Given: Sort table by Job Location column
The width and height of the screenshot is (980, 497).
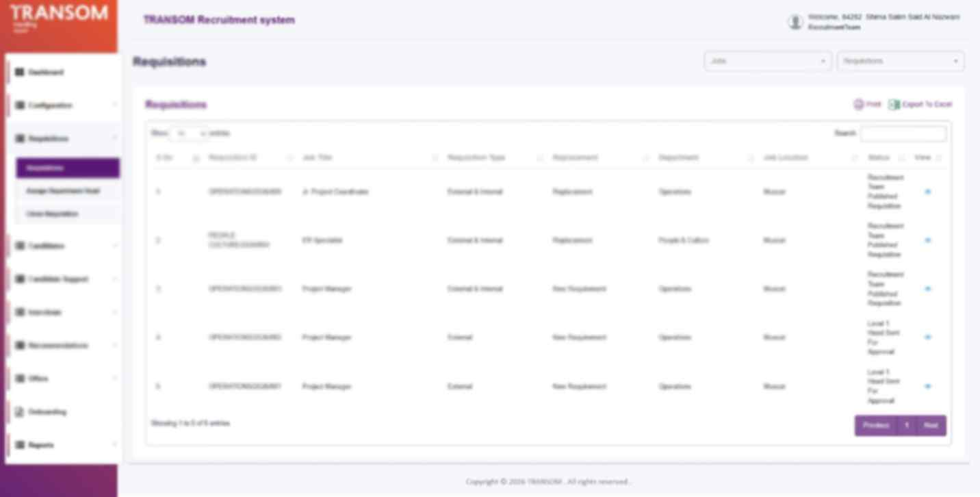Looking at the screenshot, I should pos(810,157).
